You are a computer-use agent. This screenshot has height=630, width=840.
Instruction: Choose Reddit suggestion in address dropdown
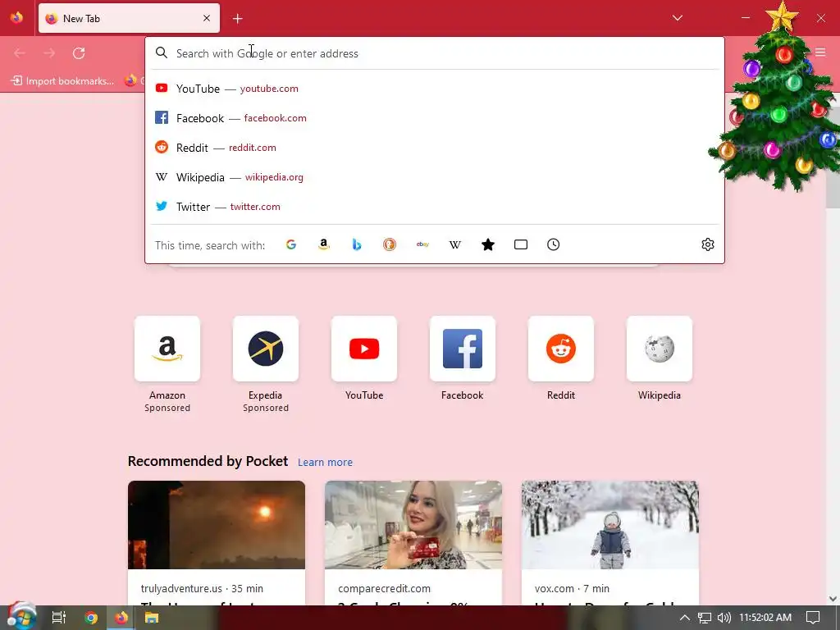tap(434, 148)
